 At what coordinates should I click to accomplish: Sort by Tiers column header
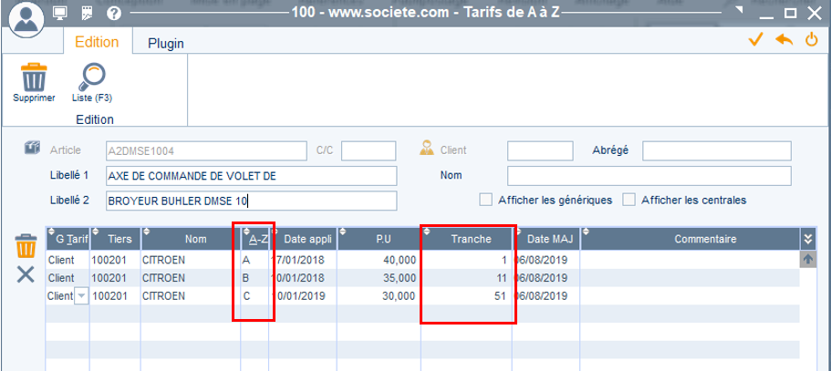point(115,239)
